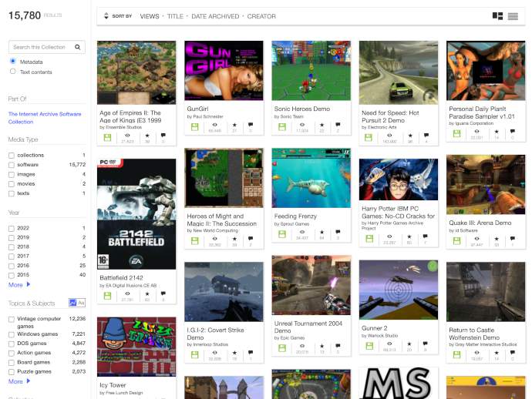Click floppy disk icon on GunGirl card
This screenshot has height=399, width=532.
(195, 127)
